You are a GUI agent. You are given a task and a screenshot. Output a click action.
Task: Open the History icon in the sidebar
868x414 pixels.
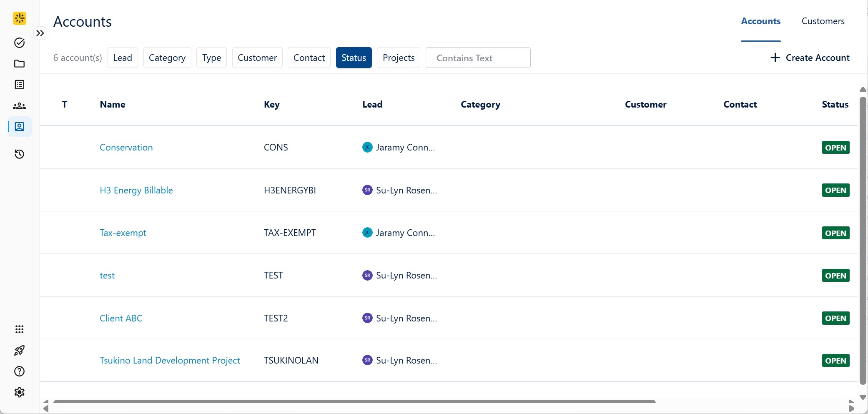tap(19, 154)
